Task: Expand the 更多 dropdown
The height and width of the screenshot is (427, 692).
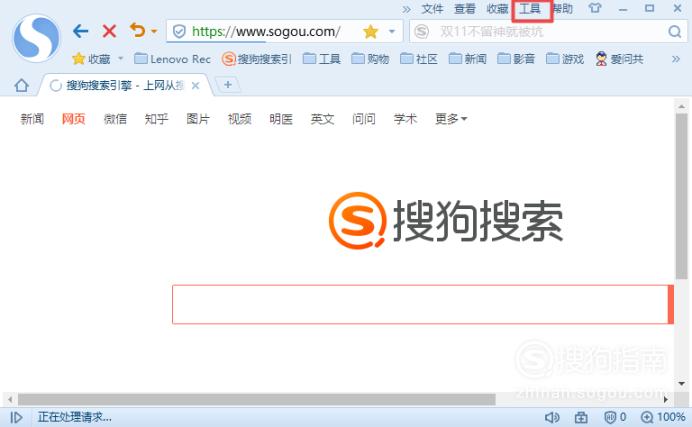Action: coord(451,119)
